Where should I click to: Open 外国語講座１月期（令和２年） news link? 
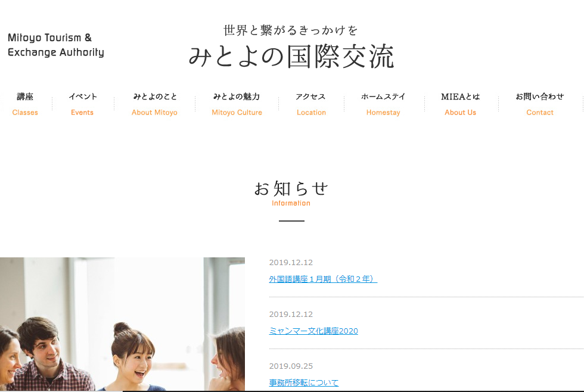[x=323, y=279]
